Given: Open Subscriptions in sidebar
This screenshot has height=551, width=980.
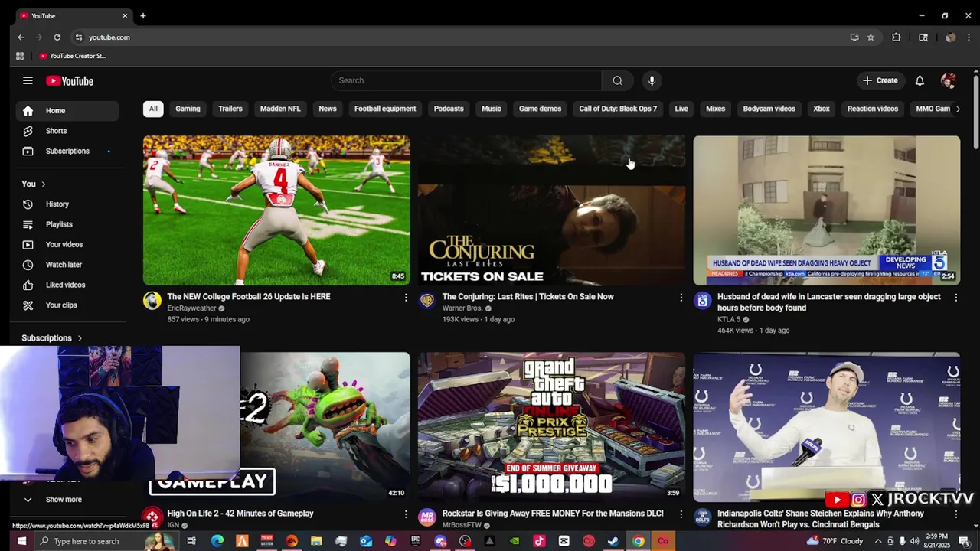Looking at the screenshot, I should coord(67,151).
